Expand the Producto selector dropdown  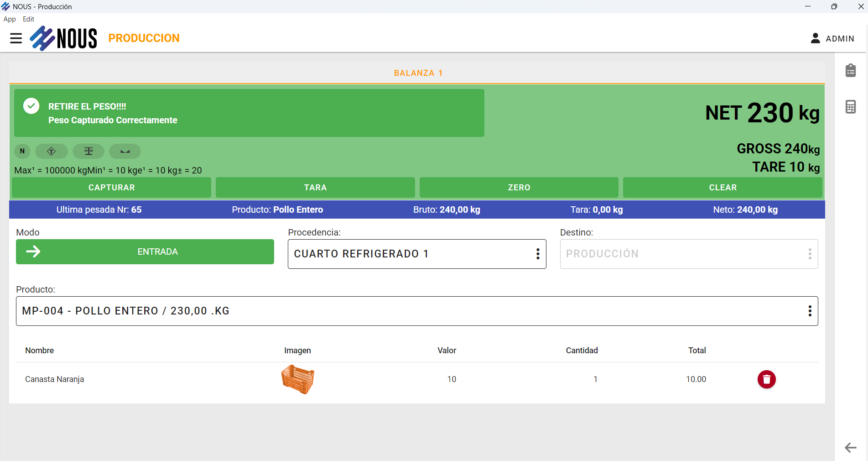click(810, 311)
